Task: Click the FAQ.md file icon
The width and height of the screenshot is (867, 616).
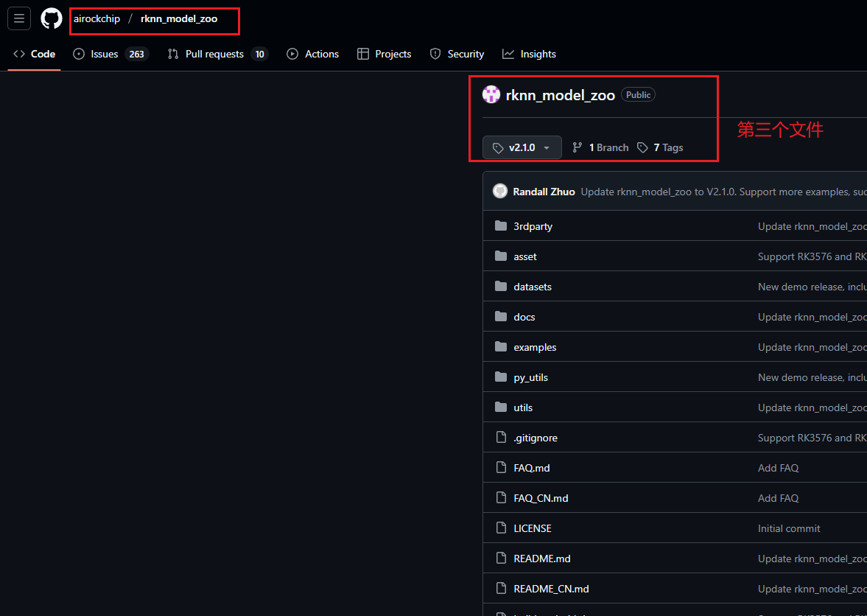Action: coord(501,467)
